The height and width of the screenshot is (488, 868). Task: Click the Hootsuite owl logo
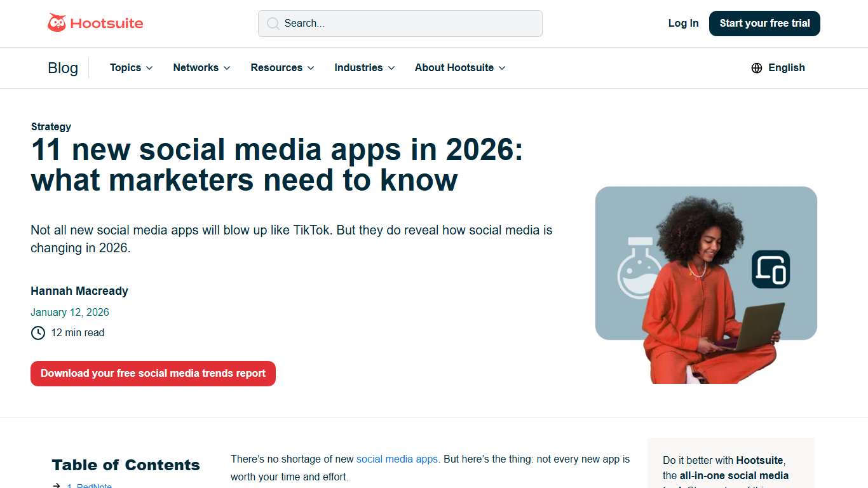[59, 22]
